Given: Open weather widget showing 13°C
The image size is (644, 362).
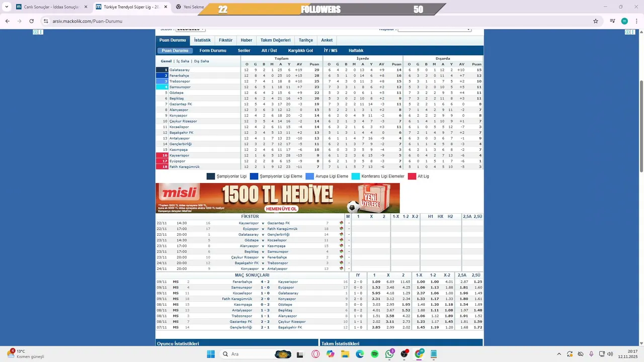Looking at the screenshot, I should [x=25, y=354].
